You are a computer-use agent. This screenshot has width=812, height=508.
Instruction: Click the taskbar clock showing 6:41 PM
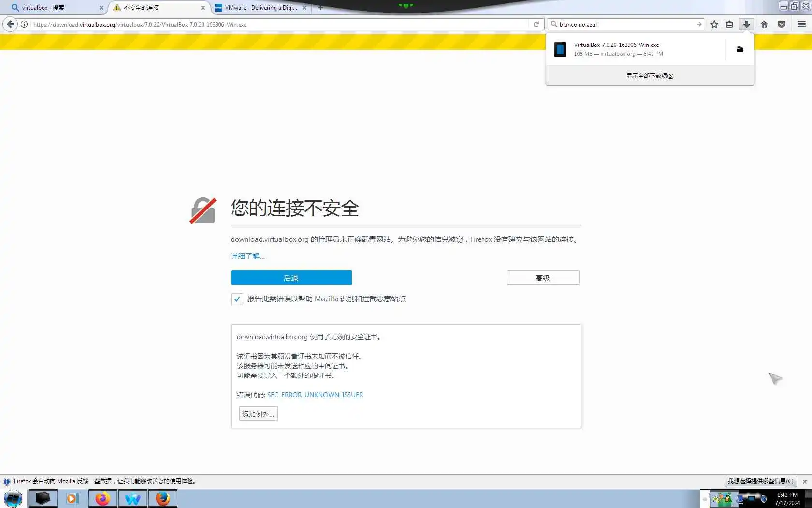pyautogui.click(x=787, y=499)
